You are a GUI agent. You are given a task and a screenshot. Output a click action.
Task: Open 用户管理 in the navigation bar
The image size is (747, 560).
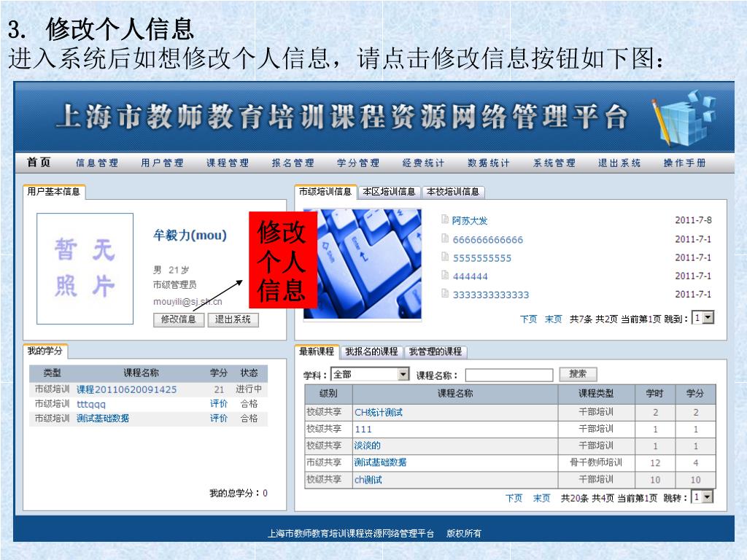pyautogui.click(x=162, y=163)
